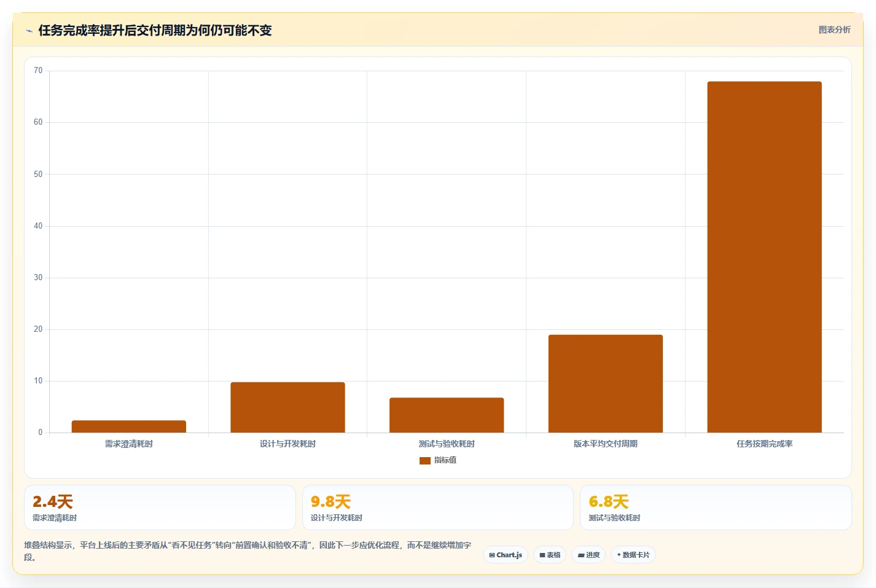Click the summary paragraph starting with 堆叠结构显示

(x=248, y=551)
